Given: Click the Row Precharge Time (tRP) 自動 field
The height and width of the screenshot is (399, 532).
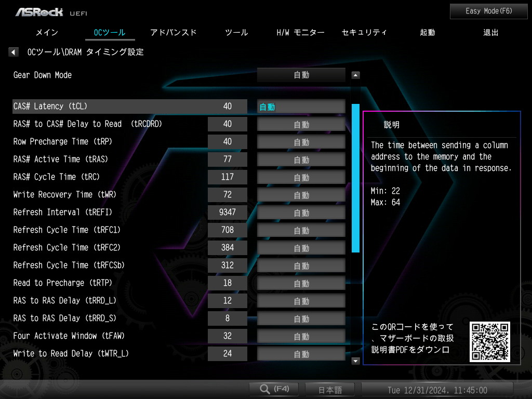Looking at the screenshot, I should click(x=301, y=142).
